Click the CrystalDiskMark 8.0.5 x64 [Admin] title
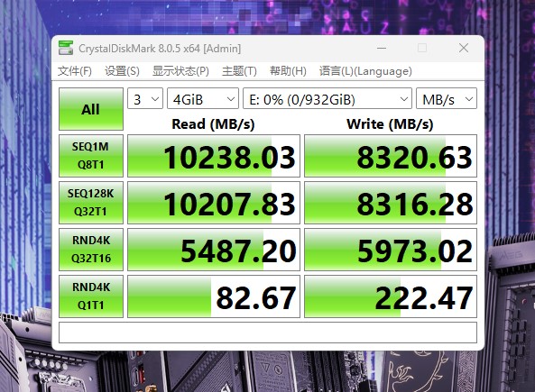 point(160,49)
